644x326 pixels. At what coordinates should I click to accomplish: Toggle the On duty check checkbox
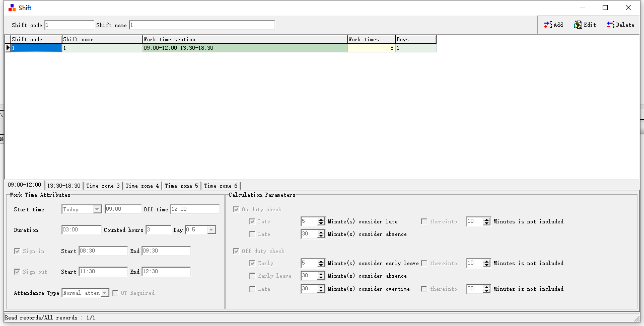[236, 209]
